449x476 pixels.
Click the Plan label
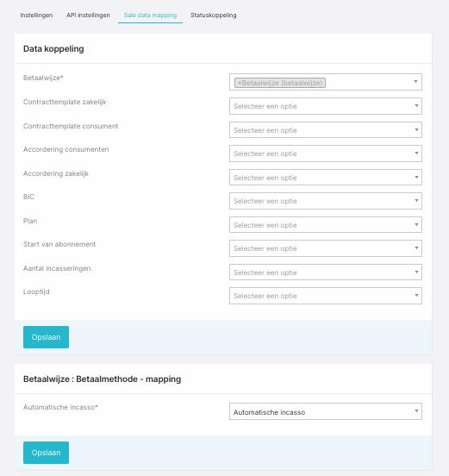point(30,221)
